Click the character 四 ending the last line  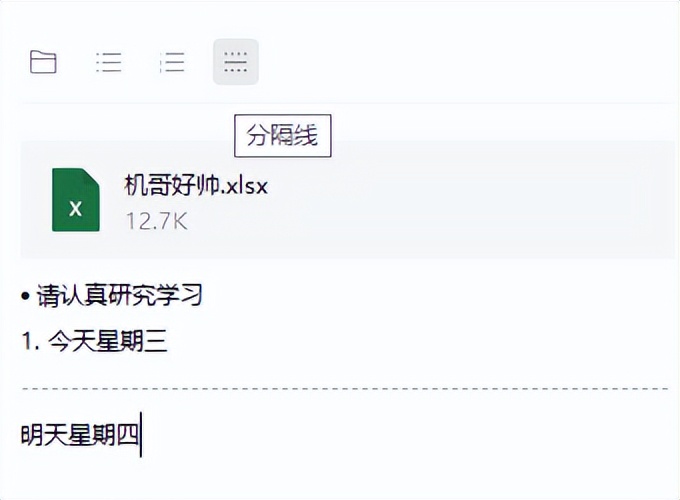tap(127, 435)
